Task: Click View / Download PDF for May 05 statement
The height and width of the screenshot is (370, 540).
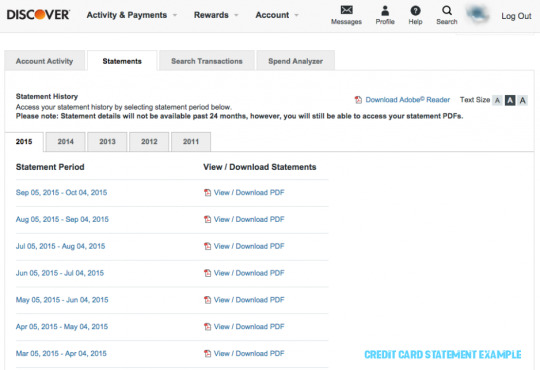Action: click(x=249, y=300)
